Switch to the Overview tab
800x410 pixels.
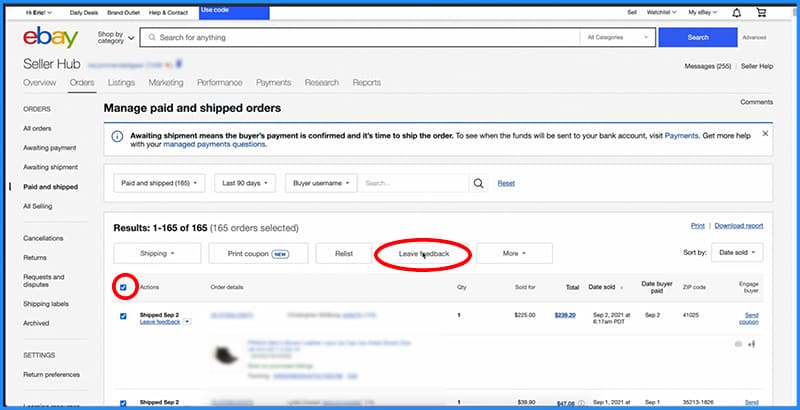pos(39,83)
